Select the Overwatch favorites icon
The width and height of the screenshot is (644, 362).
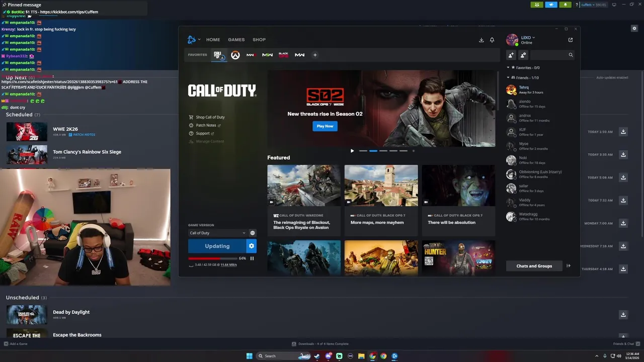coord(235,55)
